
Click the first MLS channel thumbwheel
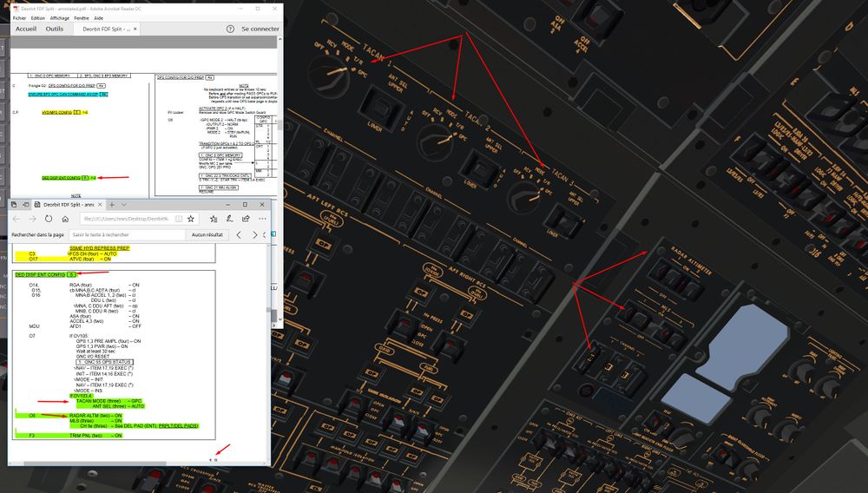pos(590,358)
